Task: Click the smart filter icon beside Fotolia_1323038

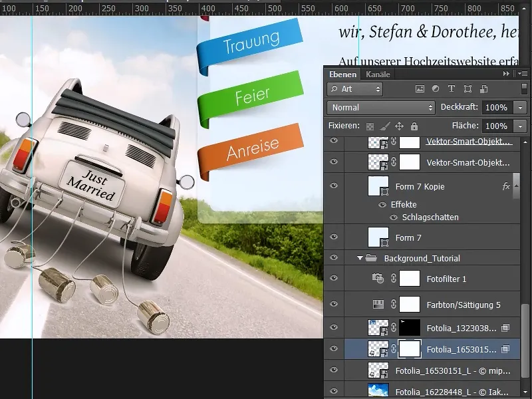Action: pyautogui.click(x=505, y=328)
